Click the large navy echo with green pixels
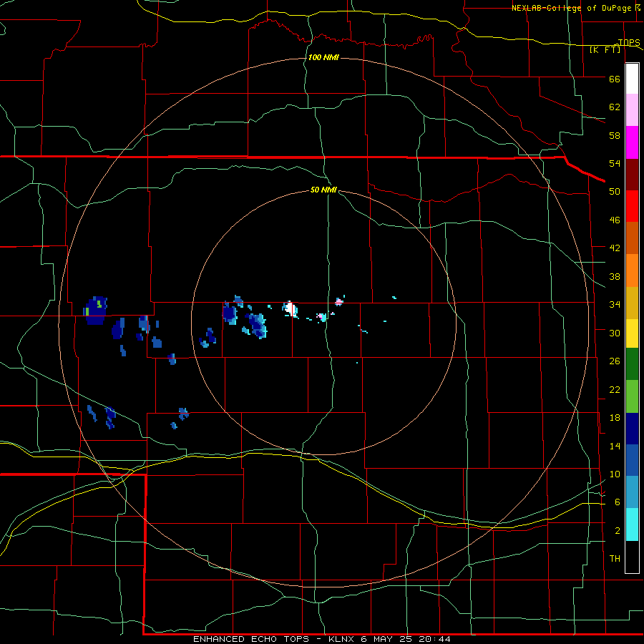The image size is (644, 644). pos(96,311)
